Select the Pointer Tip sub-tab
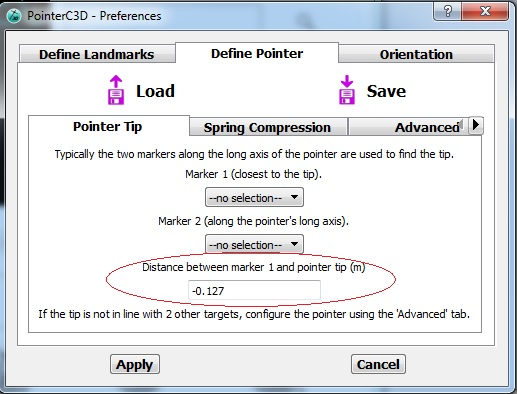This screenshot has width=517, height=394. point(108,126)
